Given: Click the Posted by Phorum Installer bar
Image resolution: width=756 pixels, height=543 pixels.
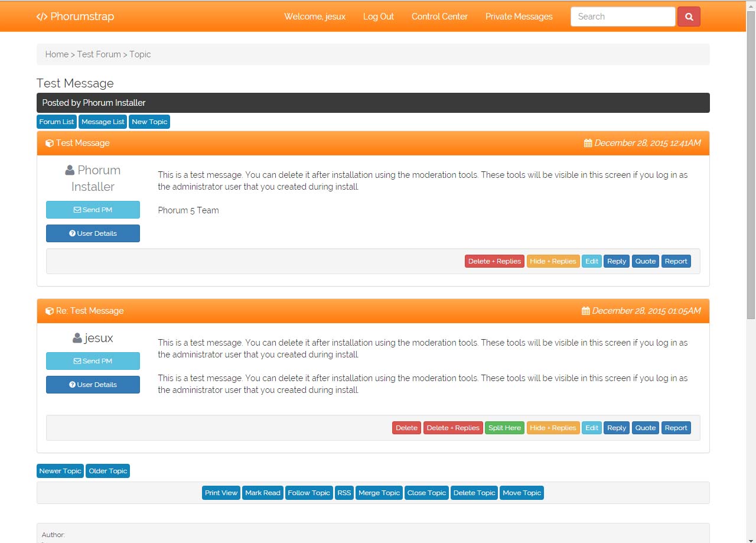Looking at the screenshot, I should tap(373, 103).
